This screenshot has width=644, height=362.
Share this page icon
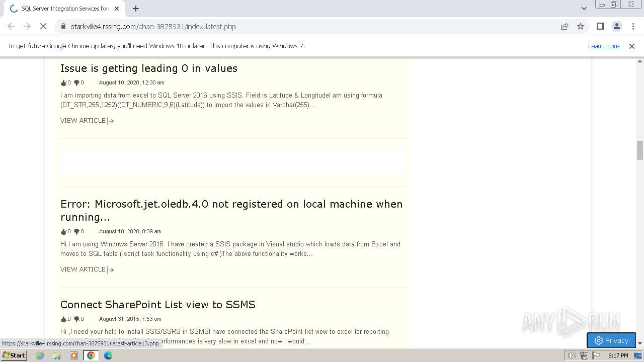[x=565, y=26]
